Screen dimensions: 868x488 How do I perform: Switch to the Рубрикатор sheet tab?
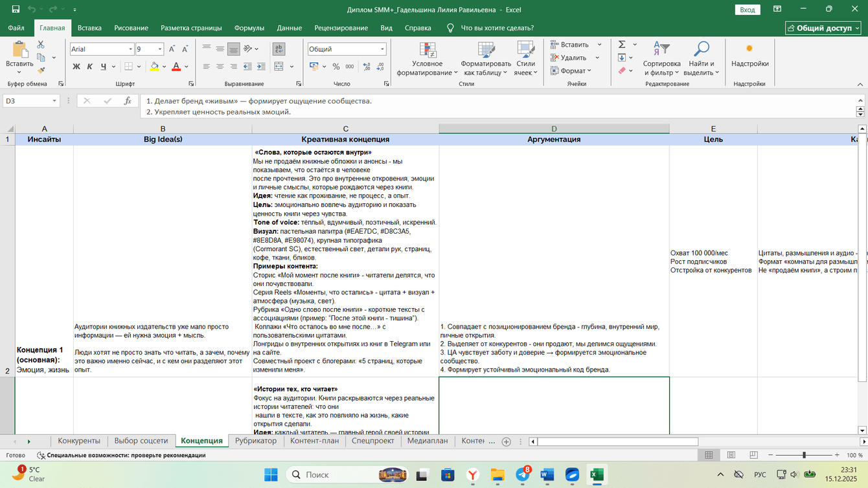(x=255, y=441)
